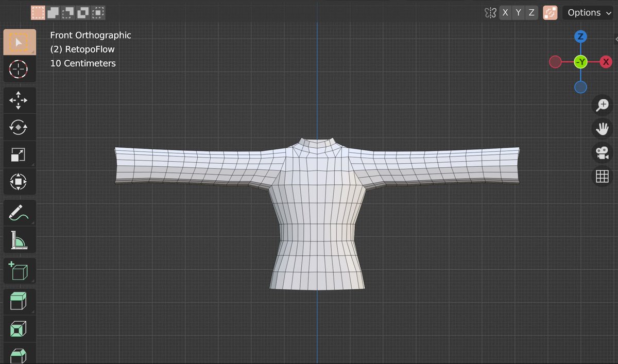Activate the Extrude Region tool
618x364 pixels.
tap(20, 302)
